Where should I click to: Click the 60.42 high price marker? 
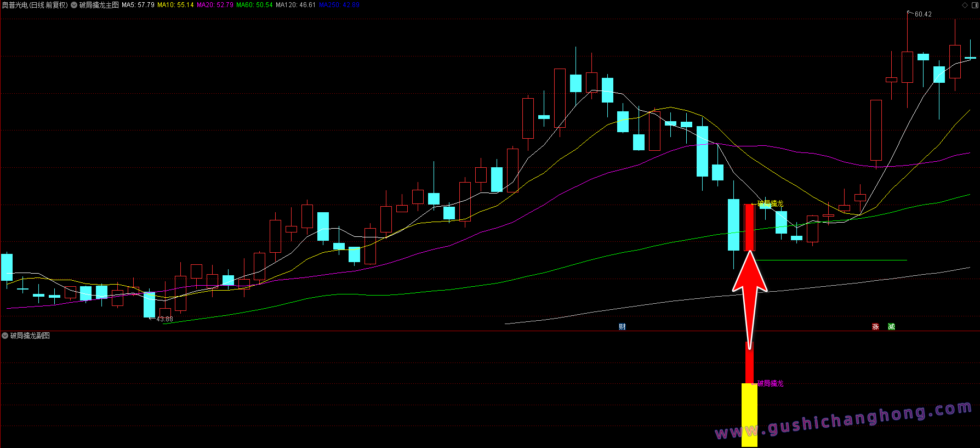coord(923,14)
